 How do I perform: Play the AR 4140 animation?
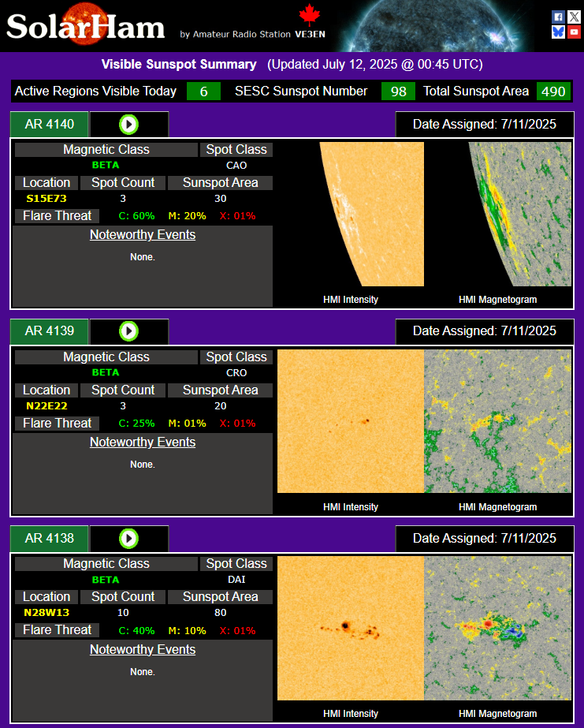[x=128, y=125]
